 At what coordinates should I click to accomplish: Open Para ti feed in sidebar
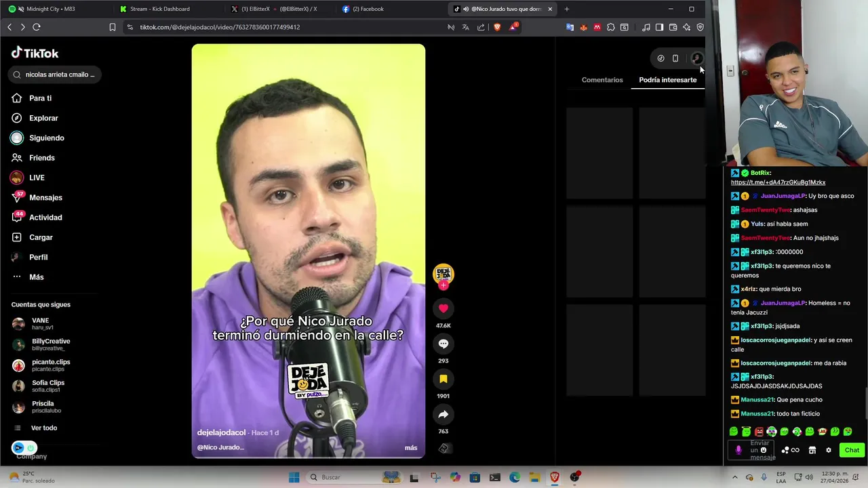(x=40, y=98)
